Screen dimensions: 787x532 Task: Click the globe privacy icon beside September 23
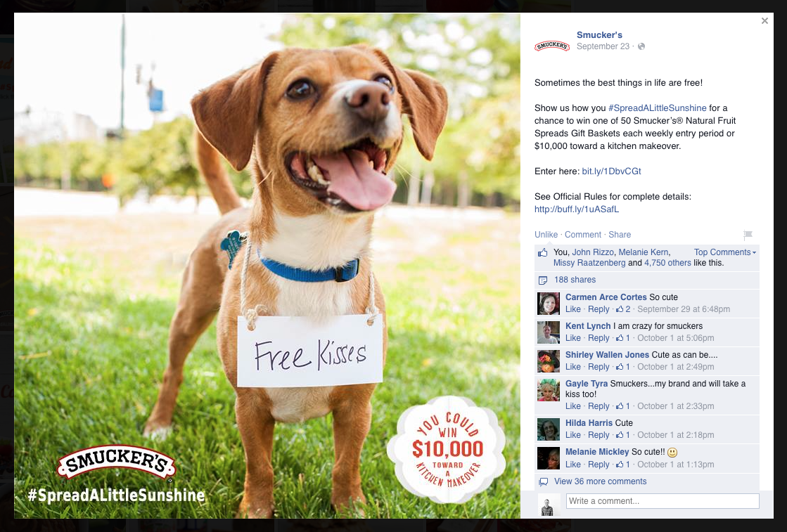click(641, 46)
